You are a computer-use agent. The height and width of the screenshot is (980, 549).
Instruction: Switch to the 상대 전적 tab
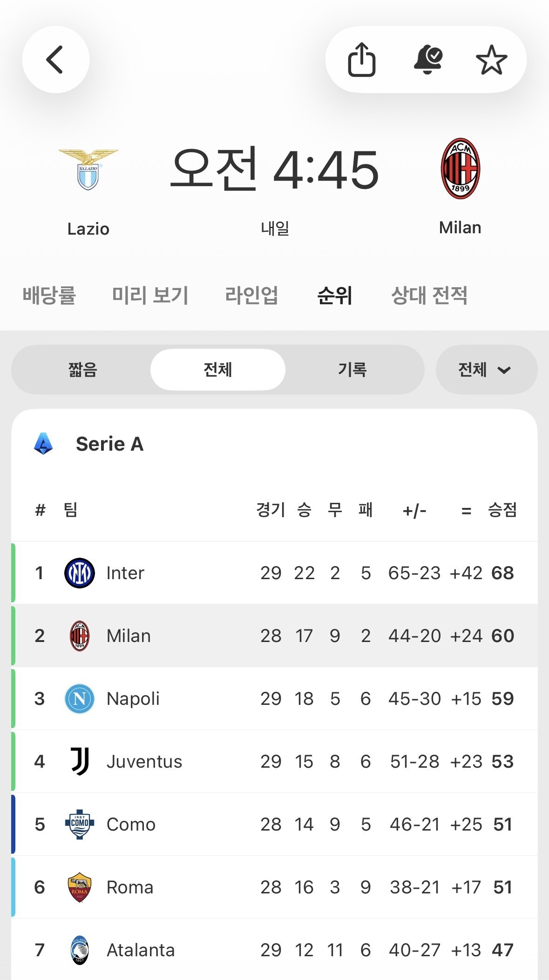(429, 295)
